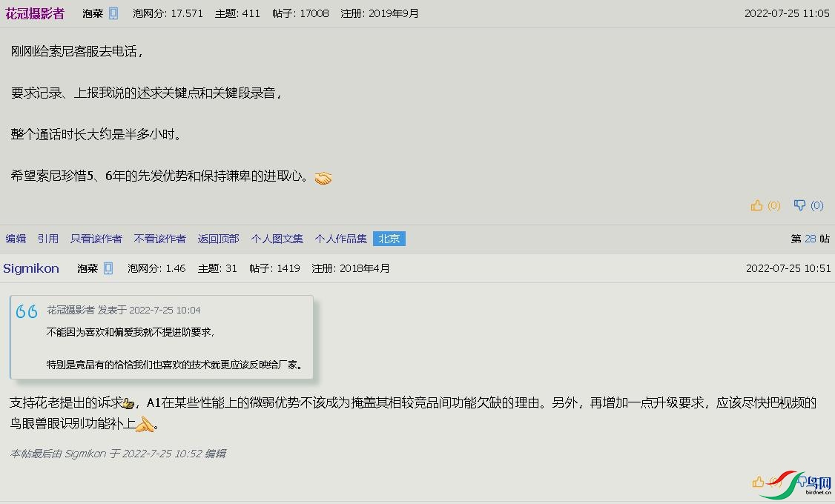Click the quotation mark icon in the quote box
This screenshot has width=835, height=504.
27,311
